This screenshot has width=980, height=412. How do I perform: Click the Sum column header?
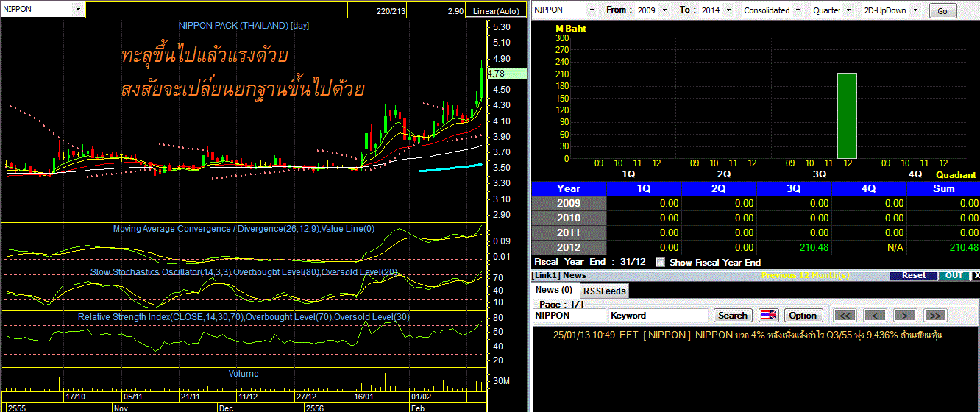tap(943, 188)
